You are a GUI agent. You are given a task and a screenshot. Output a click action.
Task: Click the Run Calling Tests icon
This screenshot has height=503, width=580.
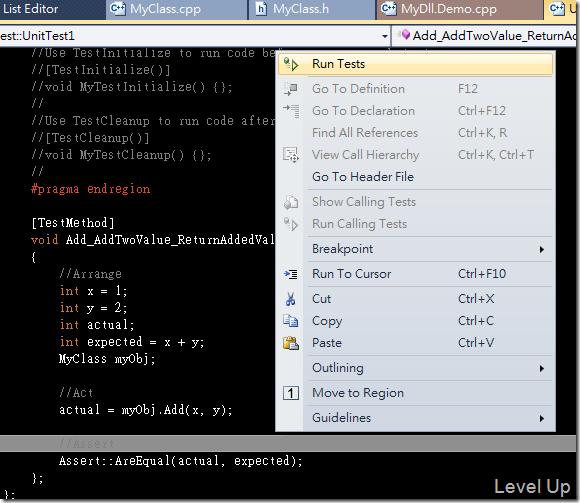[x=291, y=224]
